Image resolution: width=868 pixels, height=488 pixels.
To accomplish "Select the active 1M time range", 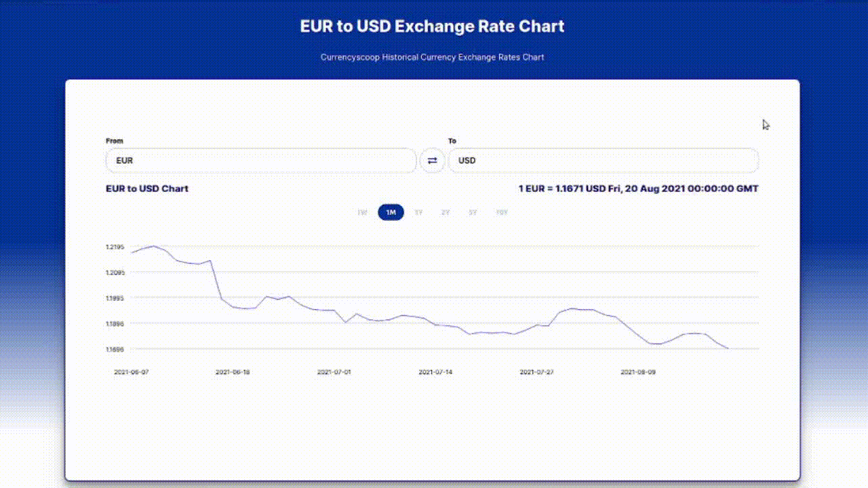I will 391,213.
